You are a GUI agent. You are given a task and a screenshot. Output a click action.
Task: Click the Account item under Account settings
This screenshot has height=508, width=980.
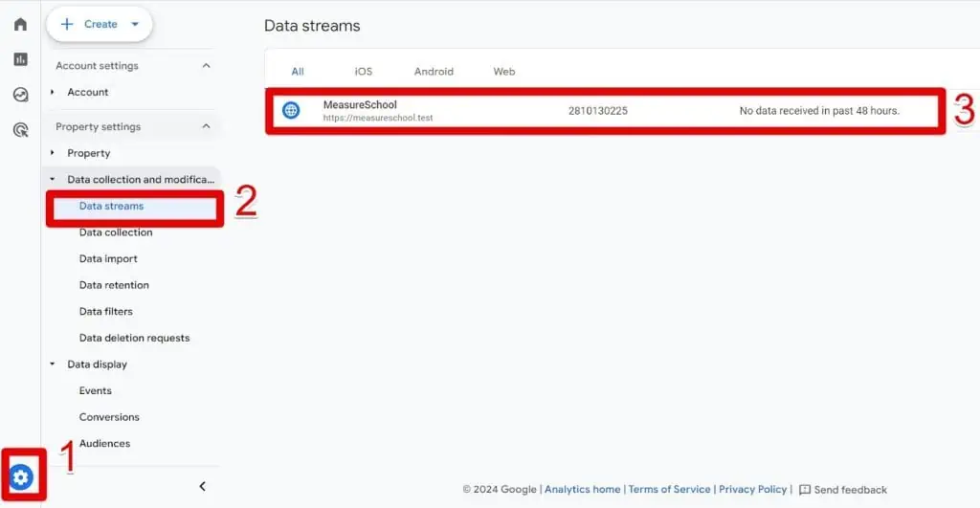87,92
